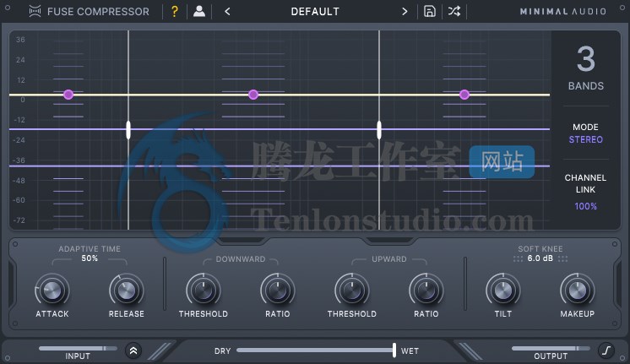Viewport: 630px width, 364px height.
Task: Open the user account icon
Action: 199,11
